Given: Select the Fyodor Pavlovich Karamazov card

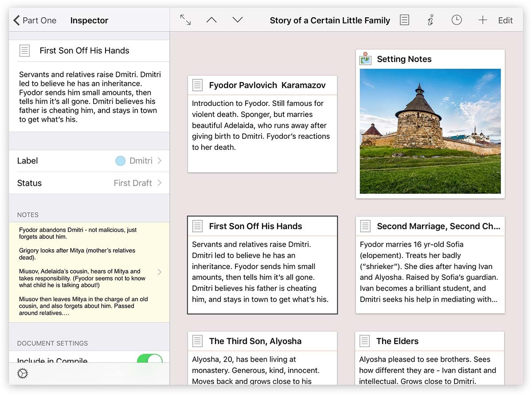Looking at the screenshot, I should pyautogui.click(x=262, y=124).
